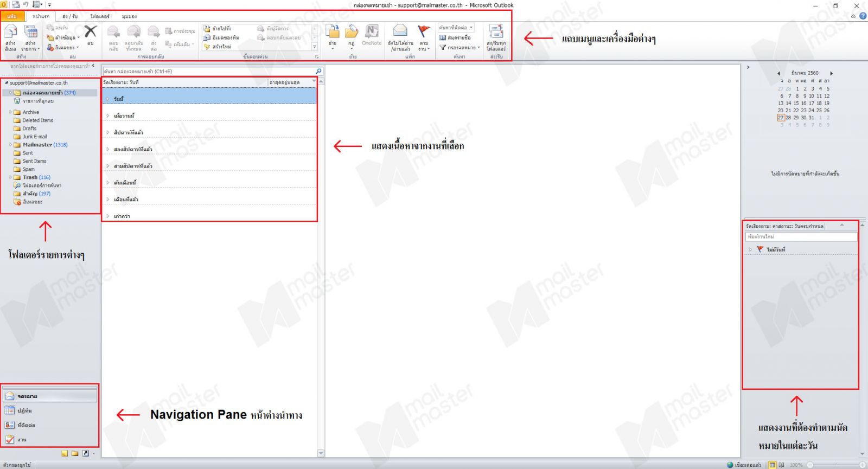868x469 pixels.
Task: Click the OneNote icon in ribbon
Action: click(x=372, y=31)
